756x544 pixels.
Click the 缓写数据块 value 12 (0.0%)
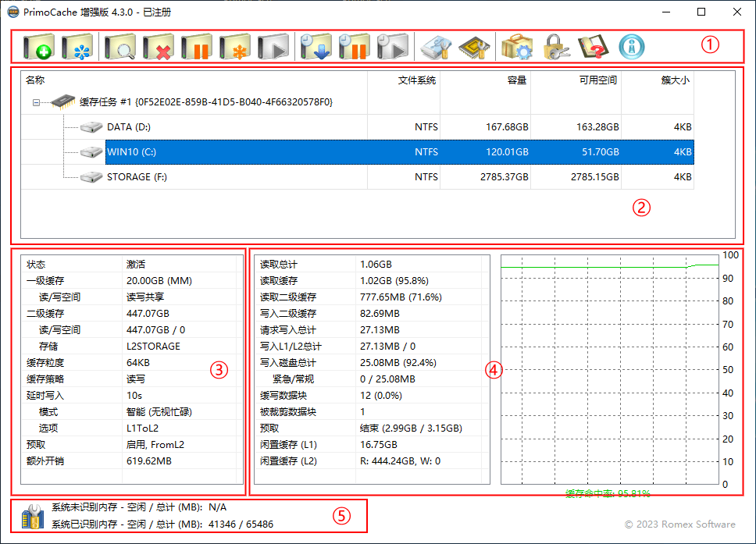(381, 396)
